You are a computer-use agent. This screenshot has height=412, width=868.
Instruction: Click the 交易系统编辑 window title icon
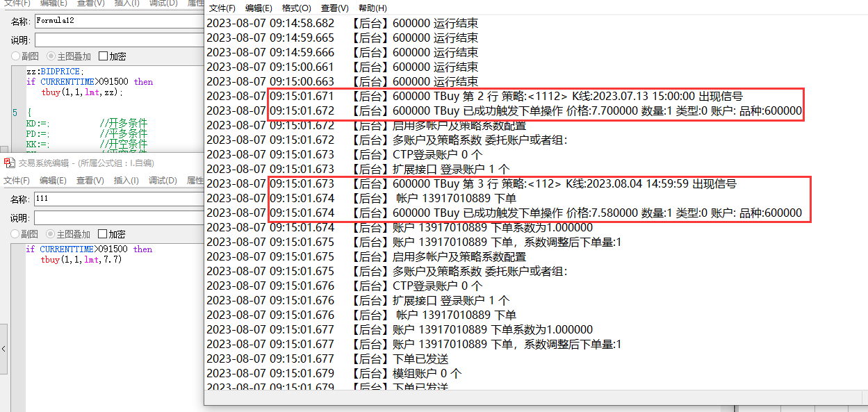pos(9,163)
